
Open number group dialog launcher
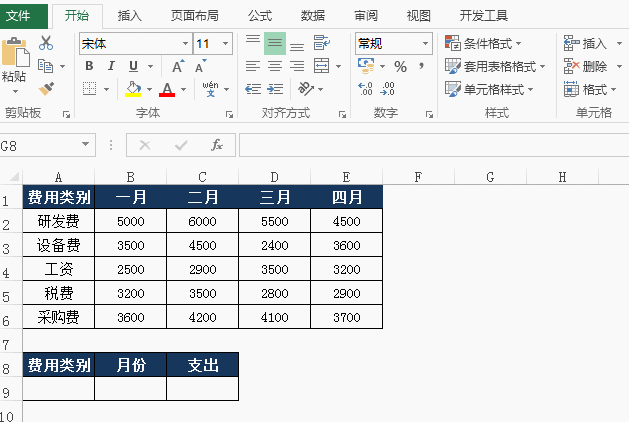pyautogui.click(x=429, y=115)
